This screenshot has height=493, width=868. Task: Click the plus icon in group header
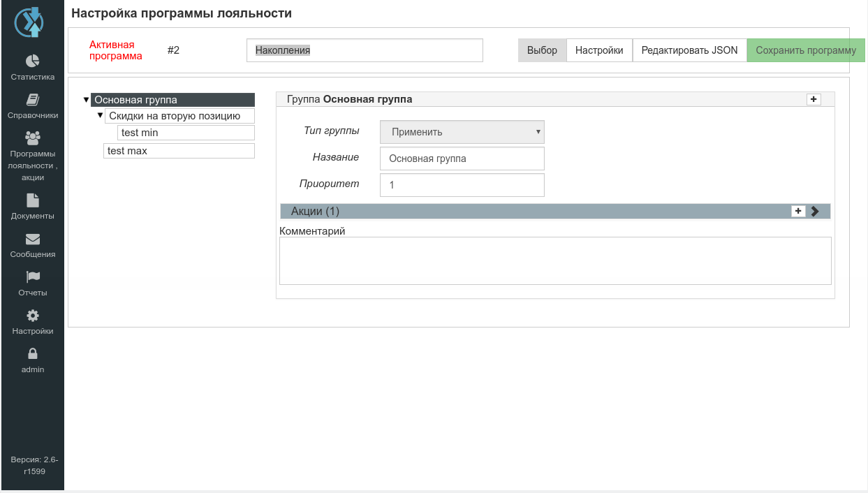tap(814, 99)
